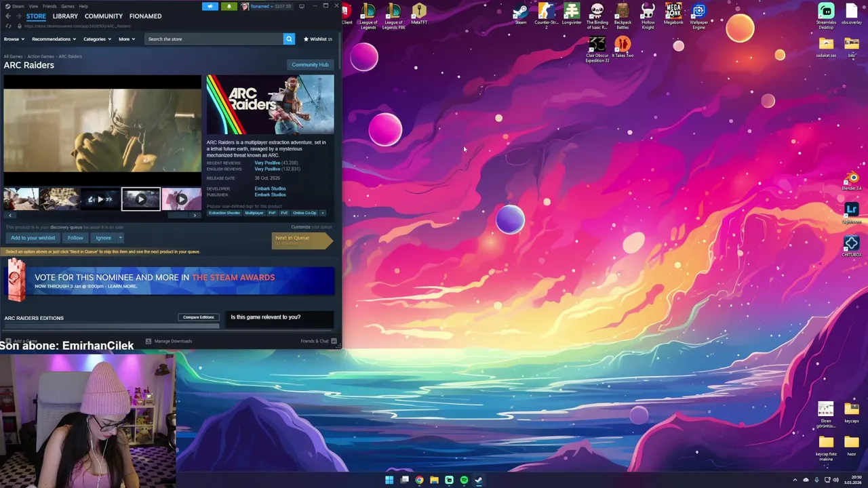
Task: Select the Steam desktop shortcut
Action: pyautogui.click(x=521, y=14)
